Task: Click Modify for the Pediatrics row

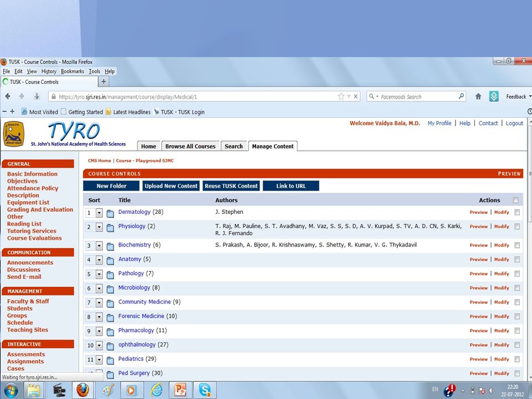Action: point(502,359)
